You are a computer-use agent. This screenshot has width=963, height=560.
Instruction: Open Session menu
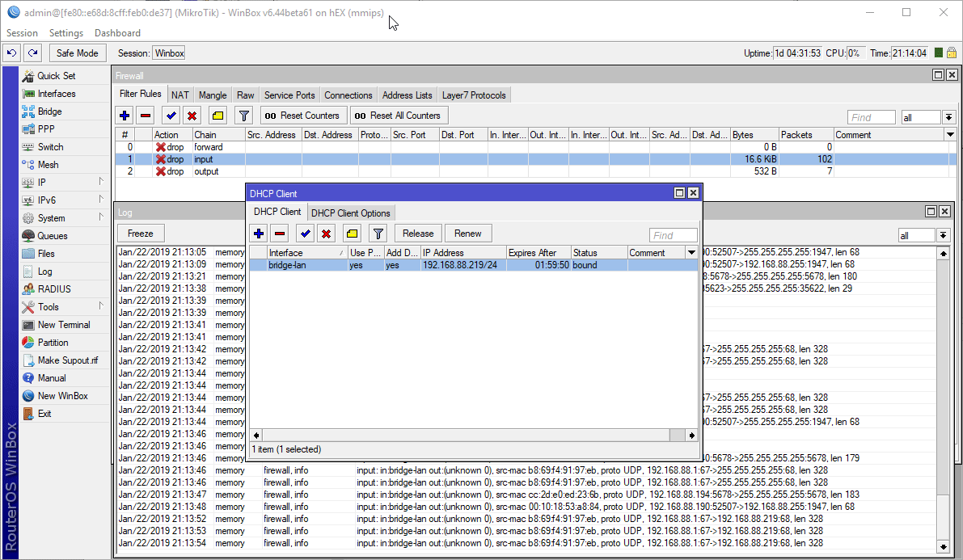click(22, 33)
